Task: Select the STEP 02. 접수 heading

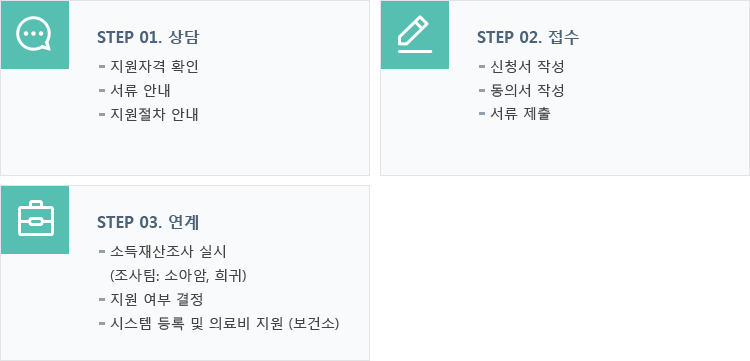Action: (x=528, y=37)
